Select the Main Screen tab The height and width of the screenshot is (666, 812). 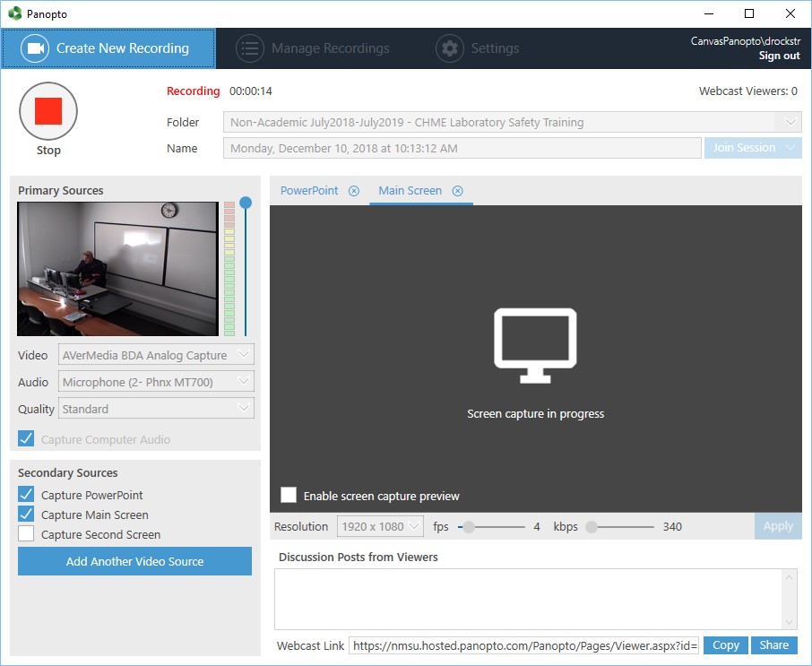[x=410, y=191]
